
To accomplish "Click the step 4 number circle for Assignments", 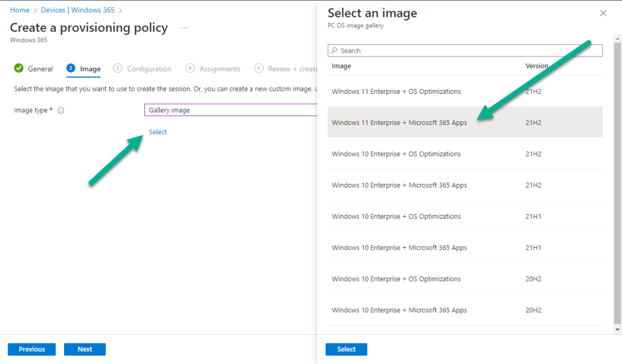I will point(190,68).
